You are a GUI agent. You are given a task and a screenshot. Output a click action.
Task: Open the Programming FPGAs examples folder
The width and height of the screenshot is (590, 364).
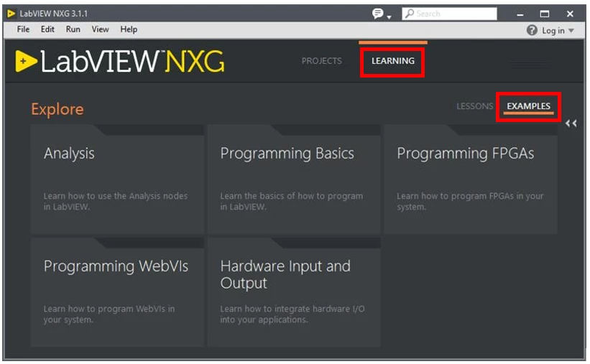[x=471, y=179]
